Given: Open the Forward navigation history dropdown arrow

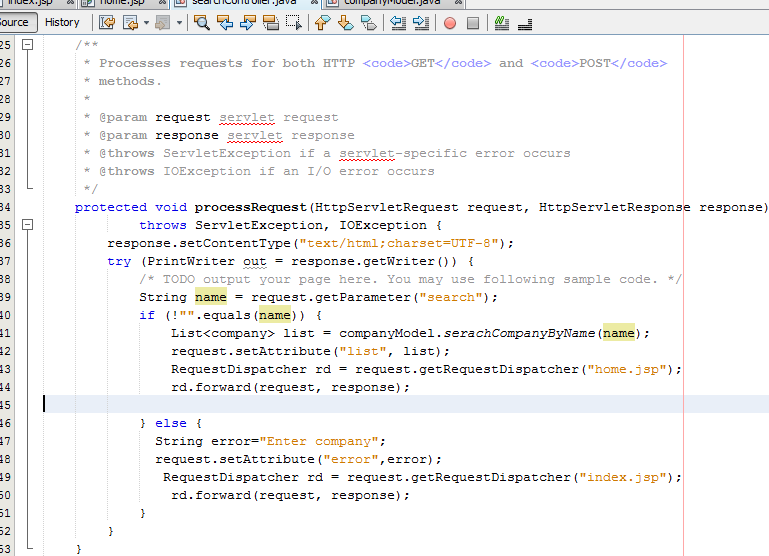Looking at the screenshot, I should point(179,23).
